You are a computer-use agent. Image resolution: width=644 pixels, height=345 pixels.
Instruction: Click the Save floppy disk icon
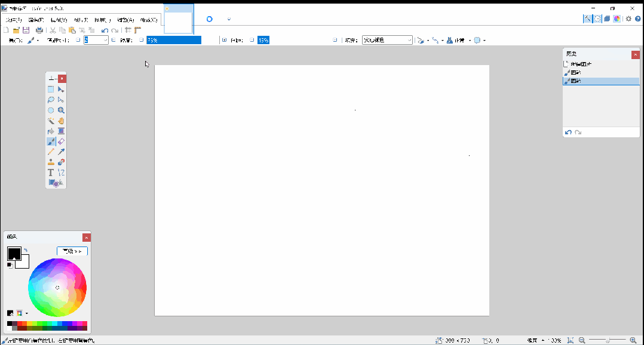coord(26,30)
